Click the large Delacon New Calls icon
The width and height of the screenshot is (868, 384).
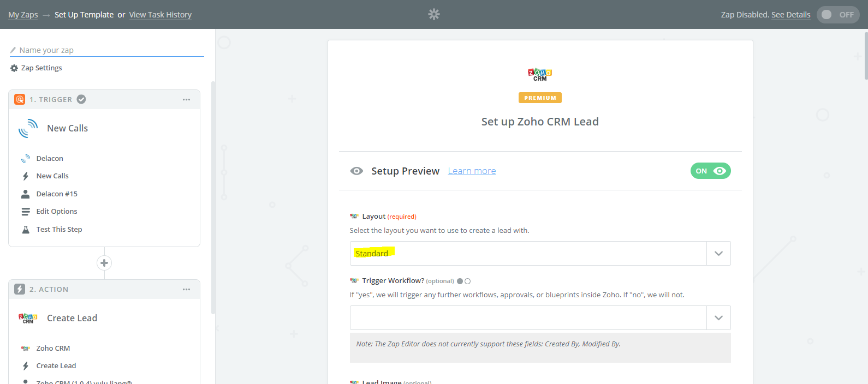coord(28,129)
